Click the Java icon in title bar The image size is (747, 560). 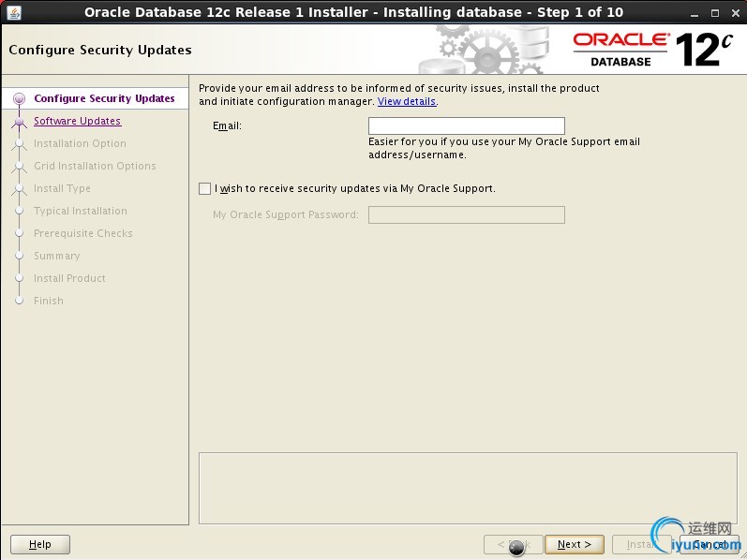tap(14, 12)
